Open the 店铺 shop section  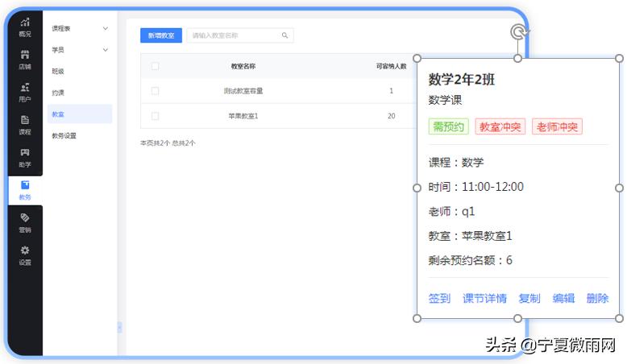tap(25, 60)
